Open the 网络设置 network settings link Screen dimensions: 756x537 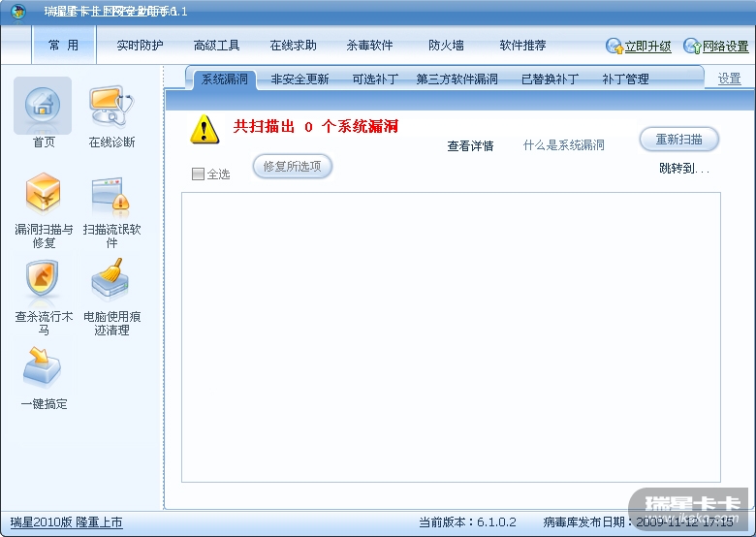(x=725, y=47)
